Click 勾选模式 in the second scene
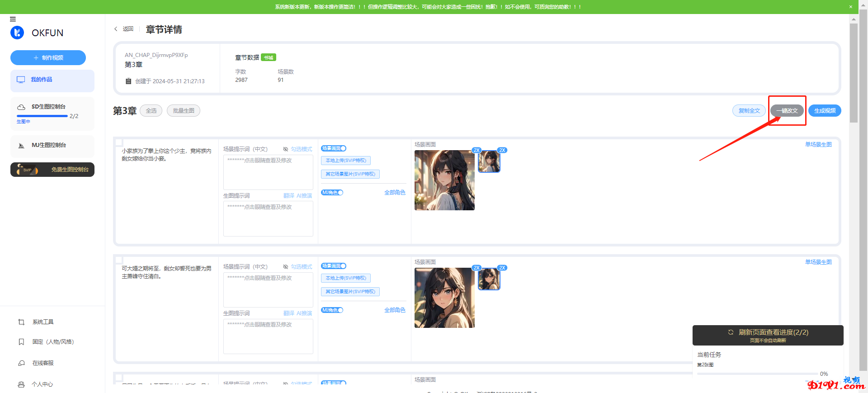The height and width of the screenshot is (393, 868). [x=302, y=267]
